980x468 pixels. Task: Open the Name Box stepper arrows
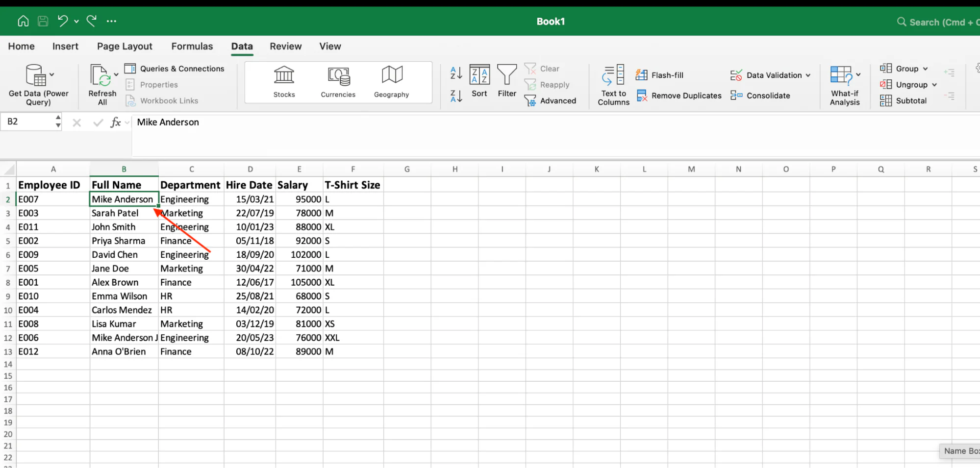click(x=58, y=122)
